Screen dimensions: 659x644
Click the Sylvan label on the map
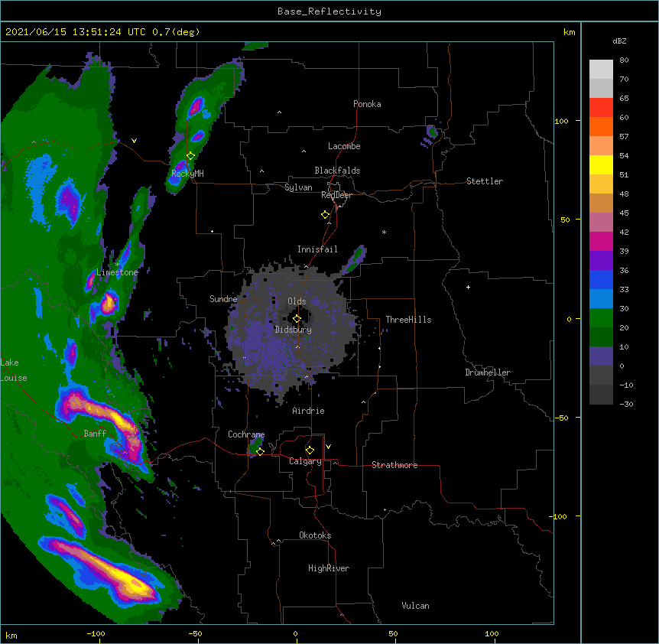298,187
